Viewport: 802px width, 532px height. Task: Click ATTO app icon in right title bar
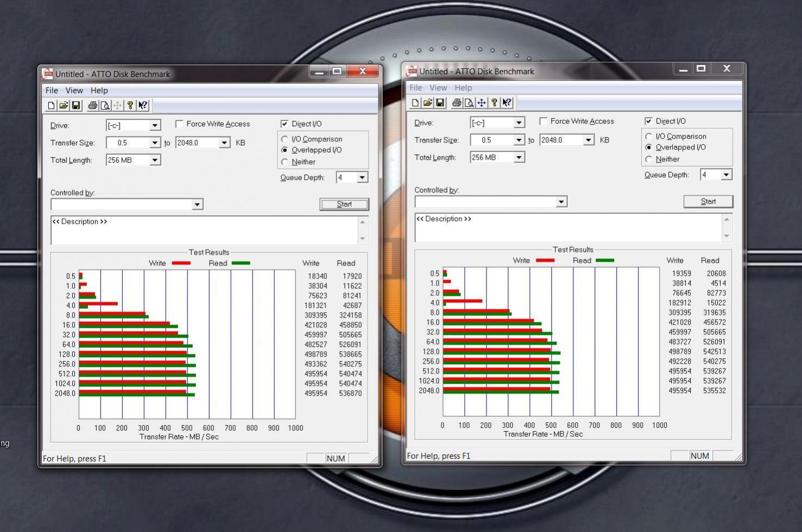412,71
